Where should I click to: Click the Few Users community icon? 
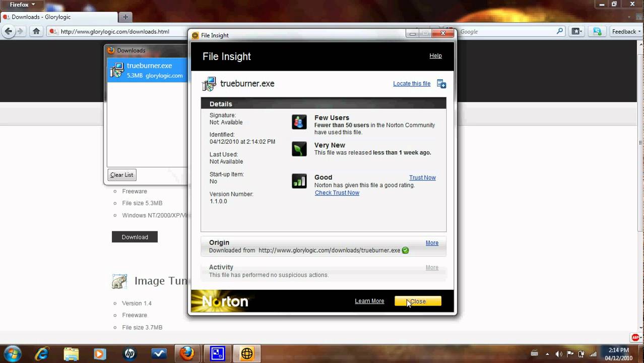[299, 122]
